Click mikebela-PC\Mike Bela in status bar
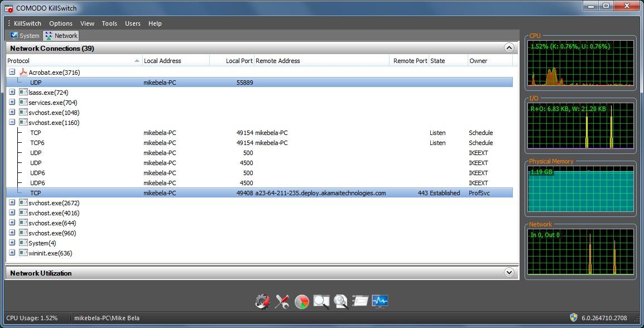644x328 pixels. coord(107,318)
